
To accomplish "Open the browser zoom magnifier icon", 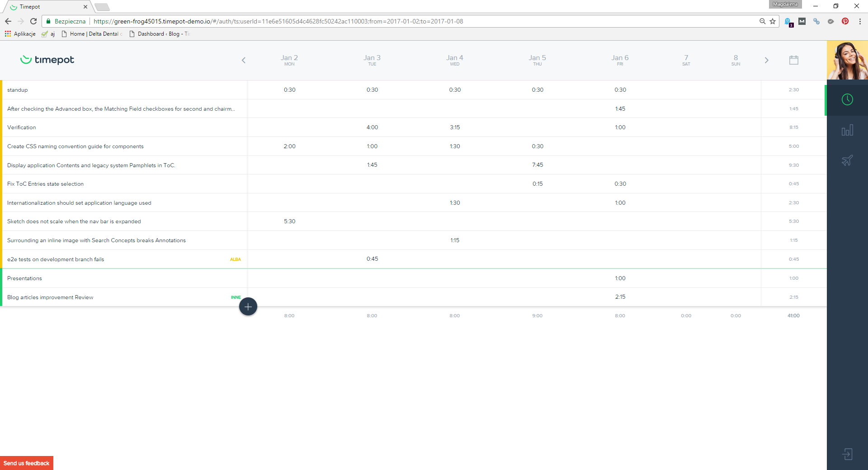I will tap(763, 21).
